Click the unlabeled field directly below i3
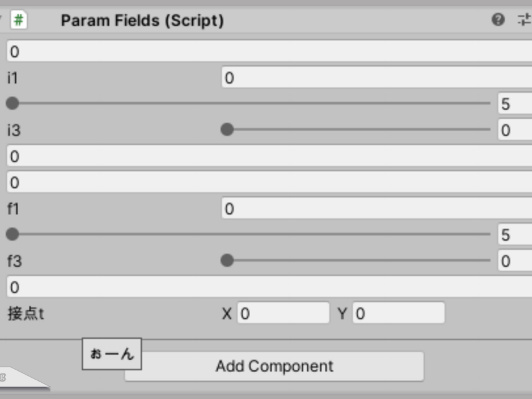Image resolution: width=532 pixels, height=399 pixels. point(268,156)
